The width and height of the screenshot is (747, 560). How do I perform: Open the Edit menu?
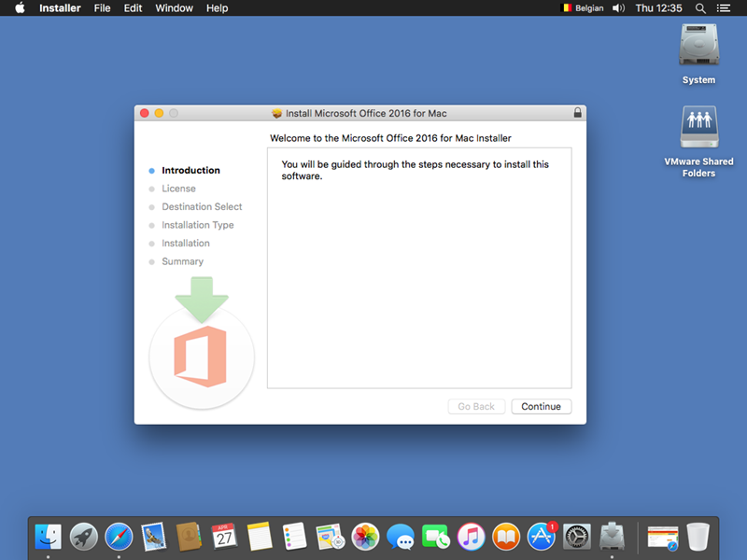[x=133, y=8]
